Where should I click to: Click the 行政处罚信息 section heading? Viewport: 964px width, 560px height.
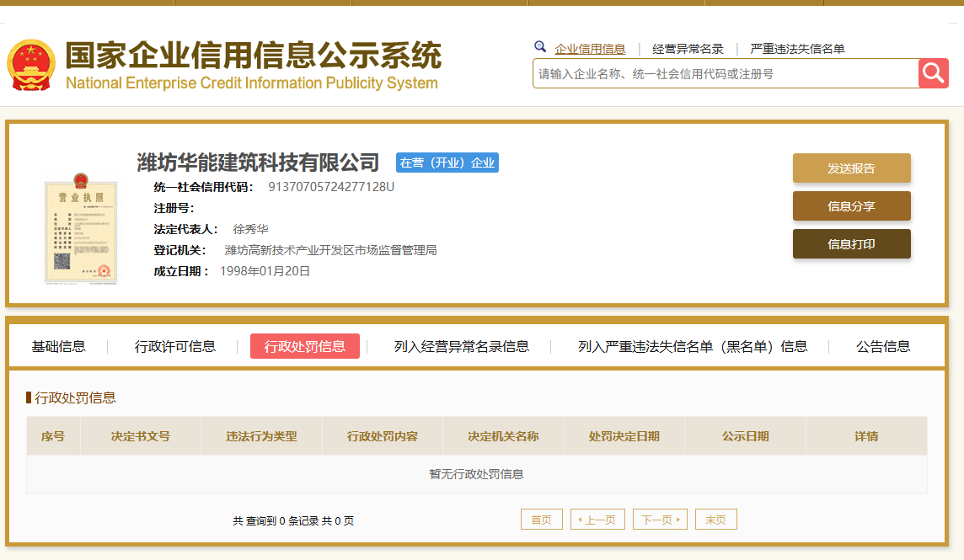click(75, 397)
